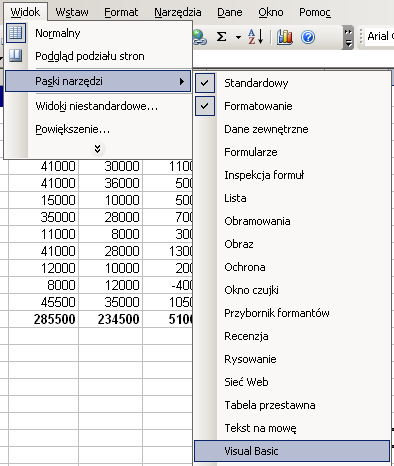The image size is (394, 466).
Task: Open the Okno menu
Action: tap(271, 12)
